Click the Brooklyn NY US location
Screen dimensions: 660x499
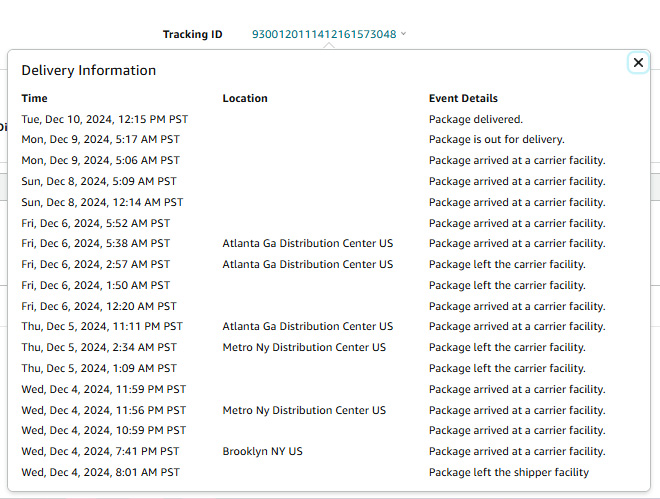[263, 451]
